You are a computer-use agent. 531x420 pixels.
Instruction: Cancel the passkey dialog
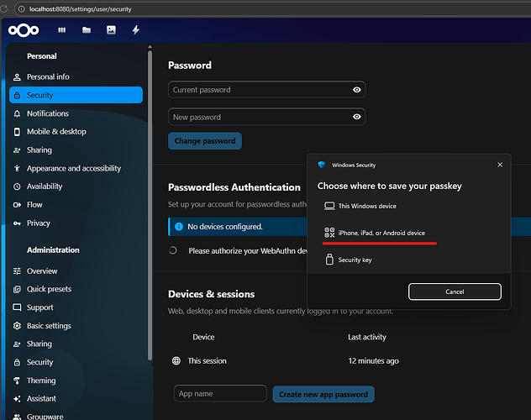tap(455, 291)
